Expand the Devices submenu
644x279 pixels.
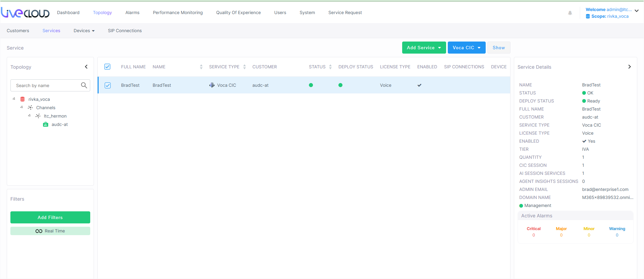tap(84, 30)
